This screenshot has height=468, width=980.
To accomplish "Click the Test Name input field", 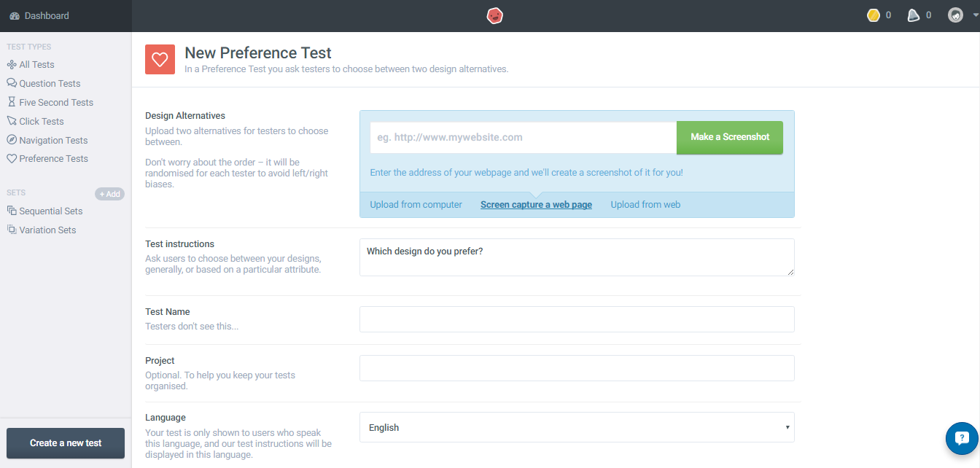I will tap(576, 319).
